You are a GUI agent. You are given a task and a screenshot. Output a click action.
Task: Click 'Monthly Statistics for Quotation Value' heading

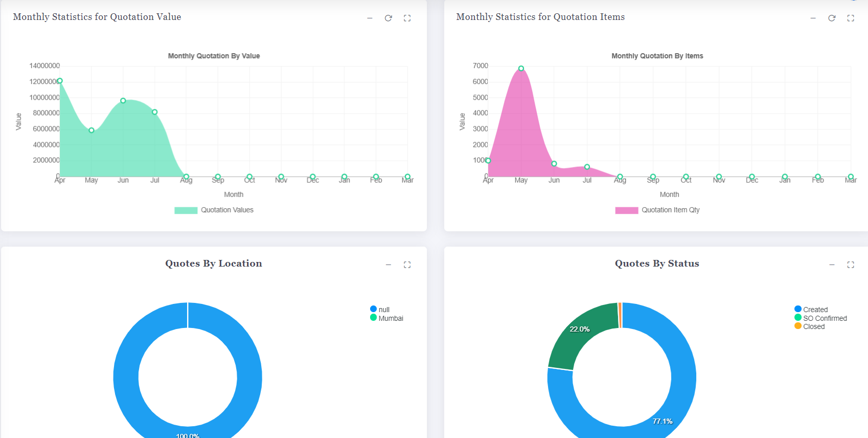[97, 17]
